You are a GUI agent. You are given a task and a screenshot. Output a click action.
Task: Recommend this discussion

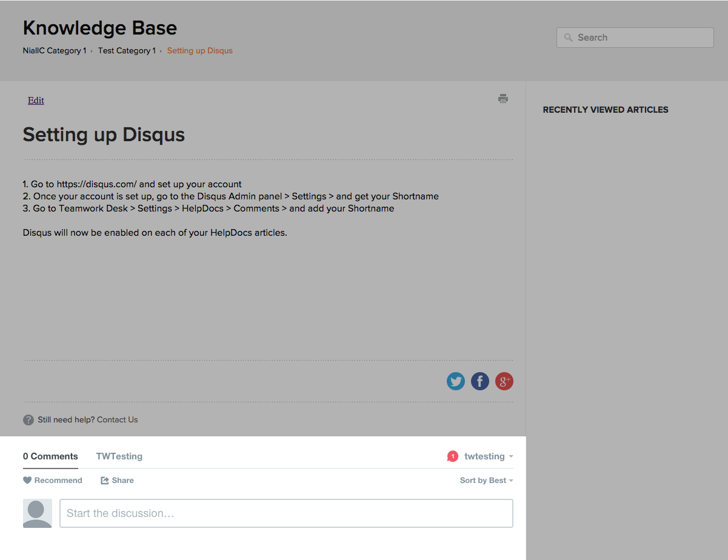pos(53,481)
